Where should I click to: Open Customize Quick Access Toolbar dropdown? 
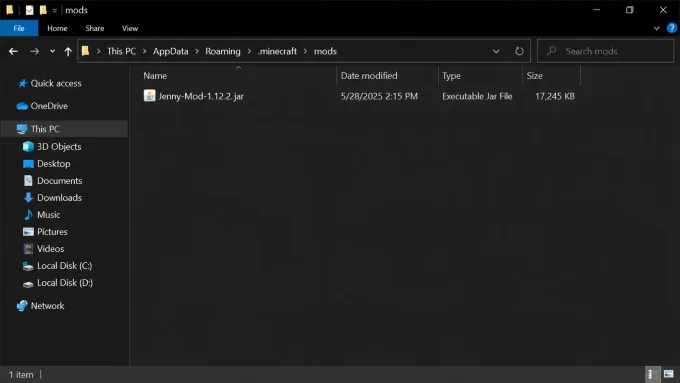coord(55,10)
